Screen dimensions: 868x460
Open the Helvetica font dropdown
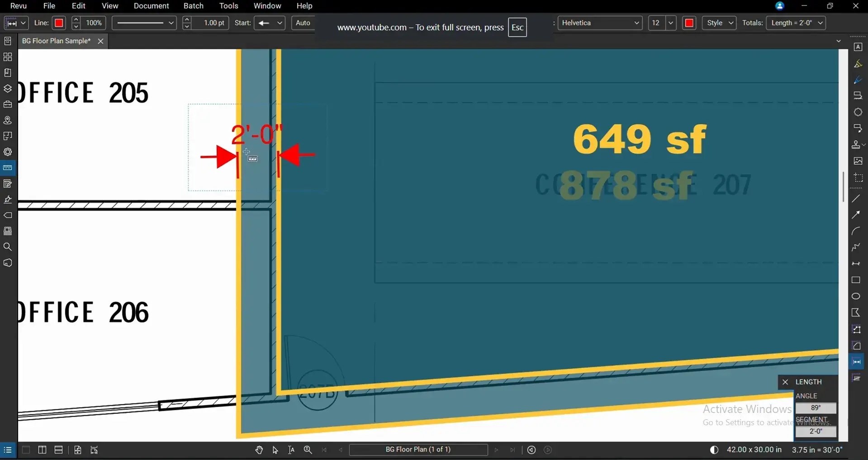[600, 23]
